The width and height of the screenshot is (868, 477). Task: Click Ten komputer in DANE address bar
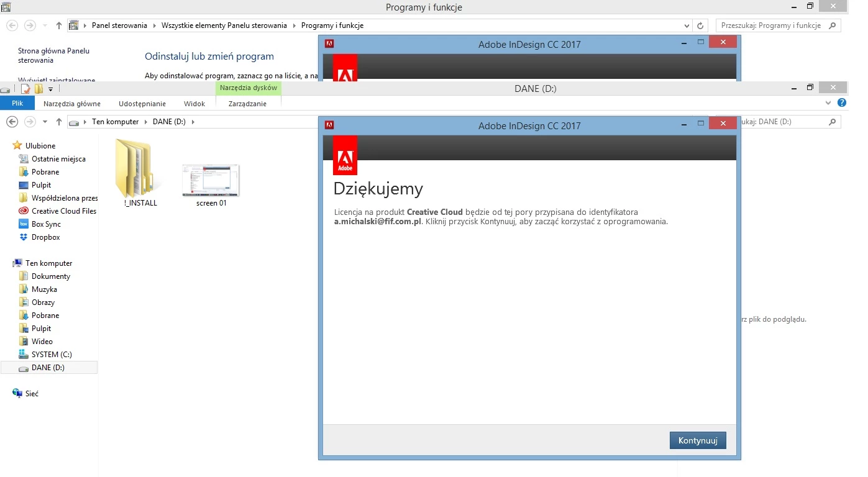click(x=115, y=122)
